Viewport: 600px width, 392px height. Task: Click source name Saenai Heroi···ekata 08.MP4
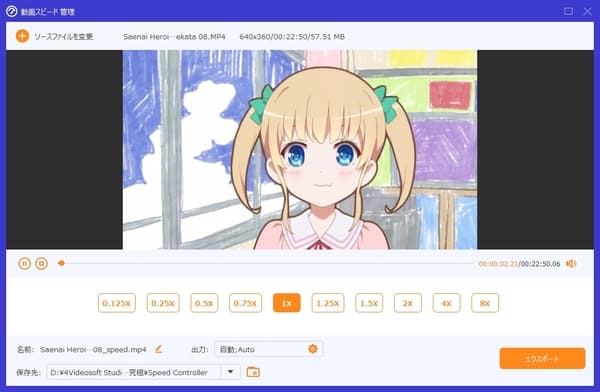174,37
